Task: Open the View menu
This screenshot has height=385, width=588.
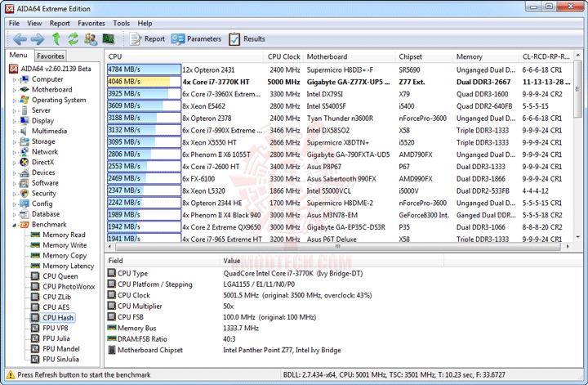Action: [34, 23]
